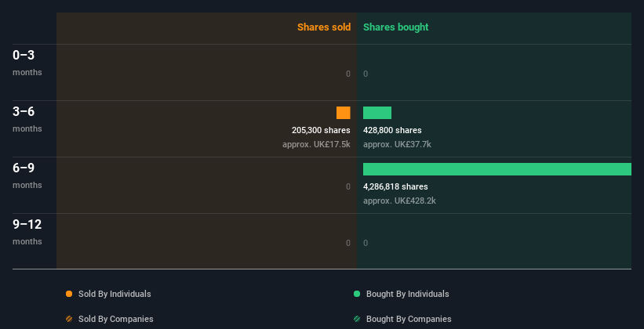This screenshot has height=329, width=644.
Task: Click the Bought By Companies legend label
Action: (x=409, y=319)
